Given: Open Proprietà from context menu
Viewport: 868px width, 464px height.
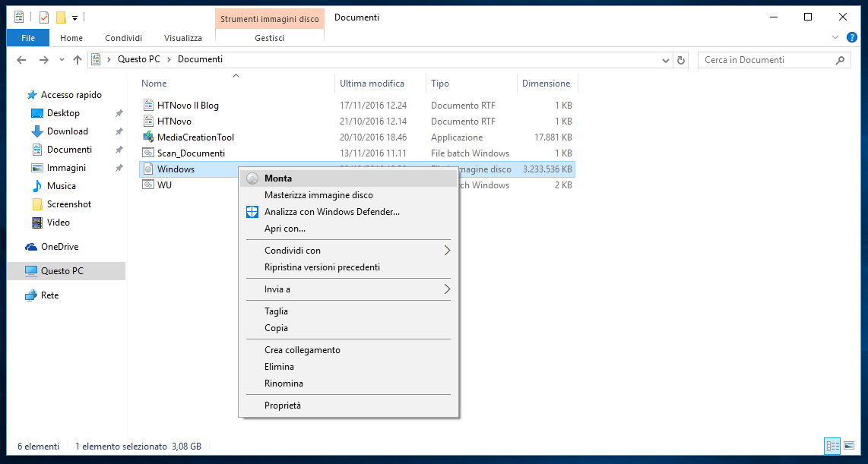Looking at the screenshot, I should click(x=348, y=406).
